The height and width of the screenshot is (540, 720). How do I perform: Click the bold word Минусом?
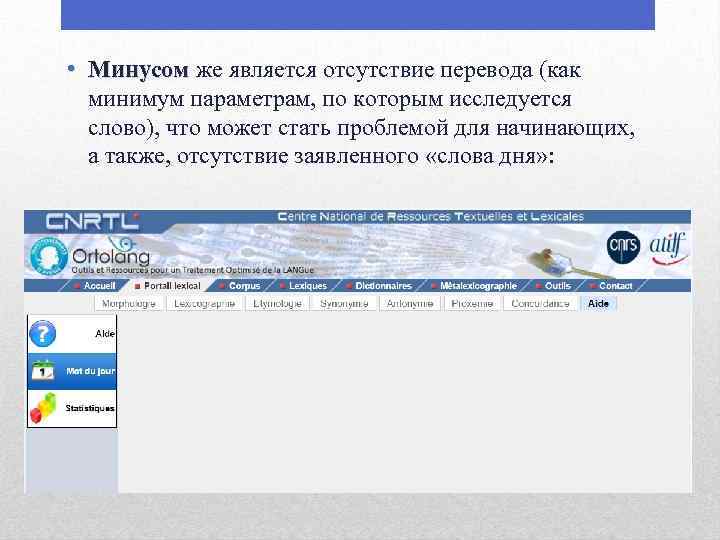pos(138,70)
